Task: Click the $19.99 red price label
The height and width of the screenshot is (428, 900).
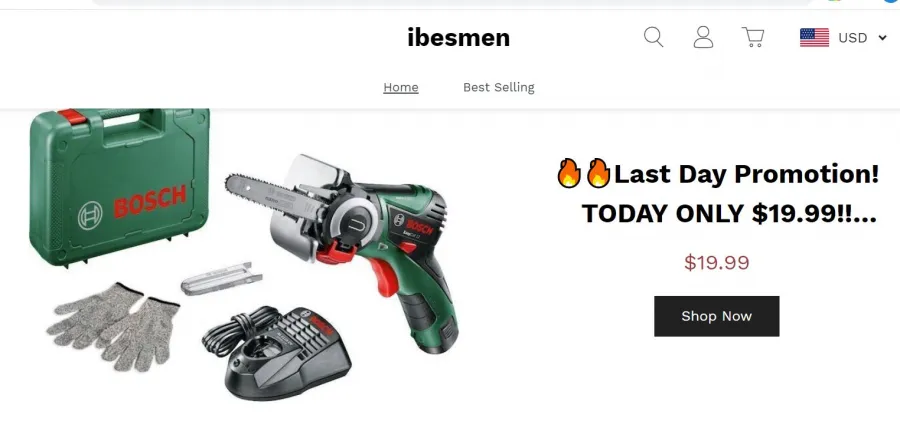Action: (716, 263)
